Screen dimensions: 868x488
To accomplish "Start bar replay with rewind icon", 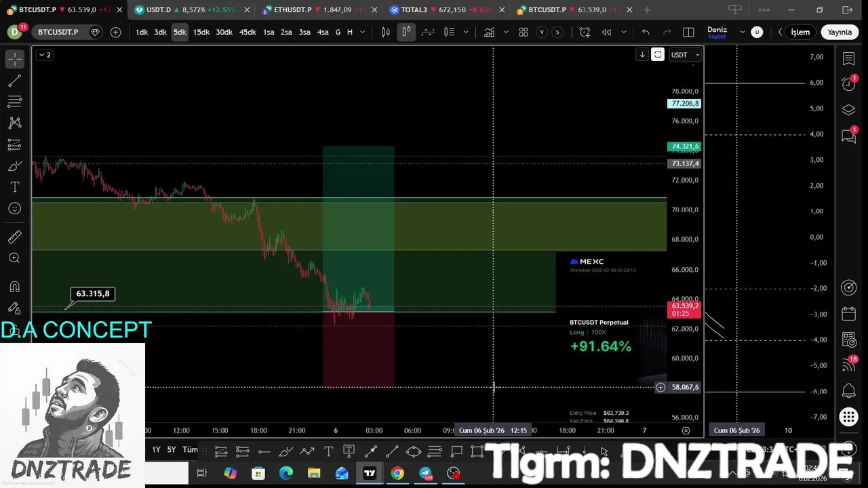I will coord(606,33).
